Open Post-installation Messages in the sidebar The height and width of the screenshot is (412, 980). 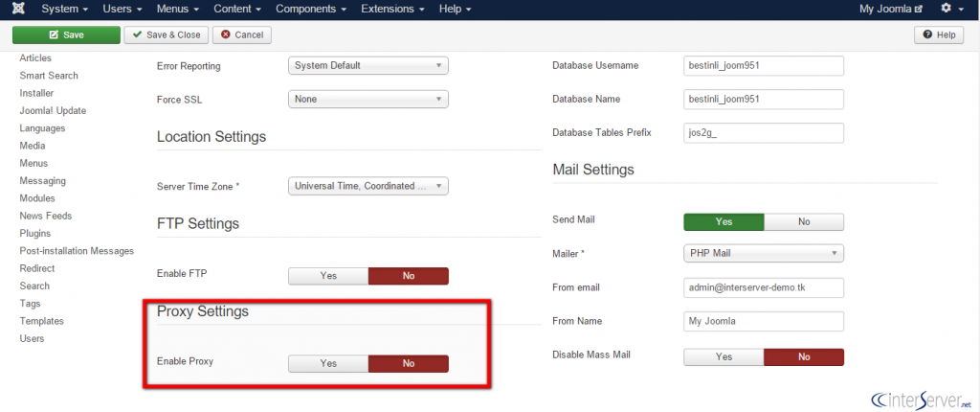coord(77,250)
